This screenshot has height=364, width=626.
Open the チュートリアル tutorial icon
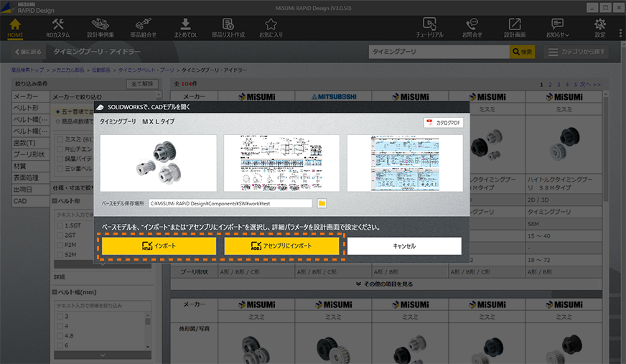coord(429,28)
